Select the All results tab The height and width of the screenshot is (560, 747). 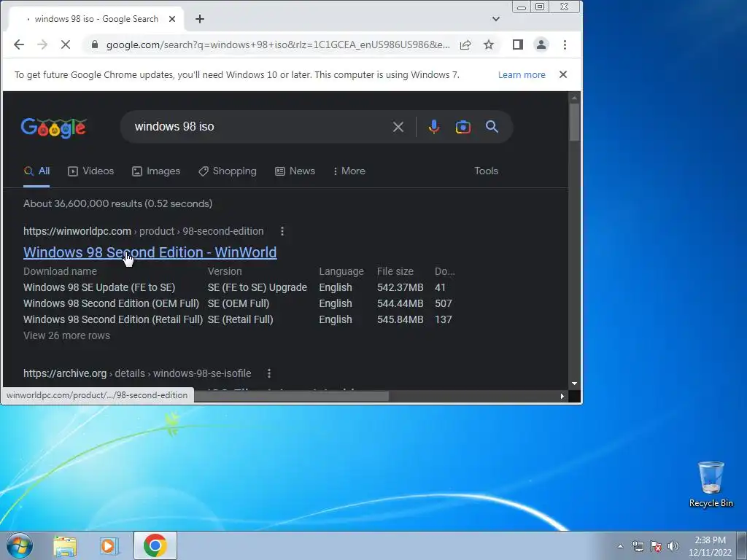pos(36,171)
